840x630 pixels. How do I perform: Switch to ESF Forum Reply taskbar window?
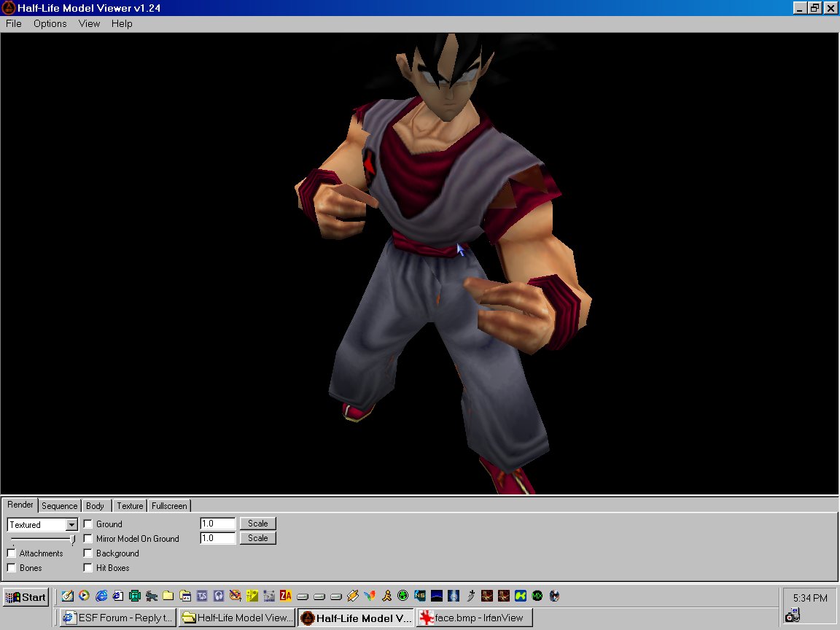tap(117, 618)
